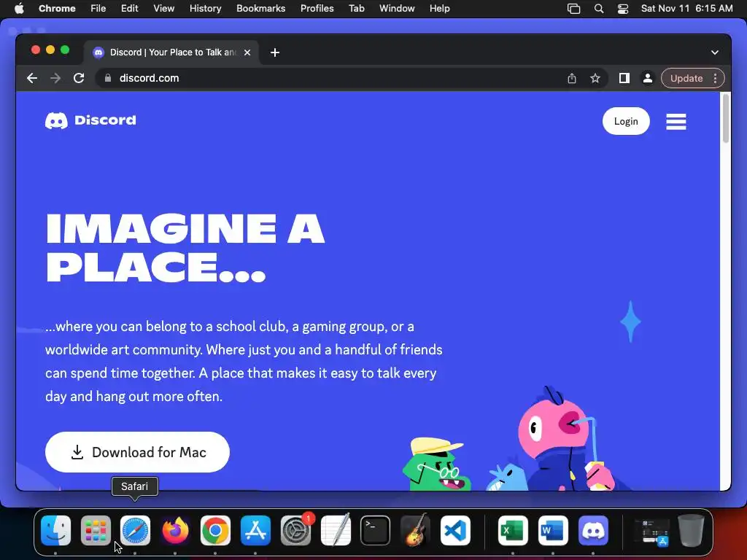The image size is (747, 560).
Task: Click the Update button in Chrome
Action: coord(686,78)
